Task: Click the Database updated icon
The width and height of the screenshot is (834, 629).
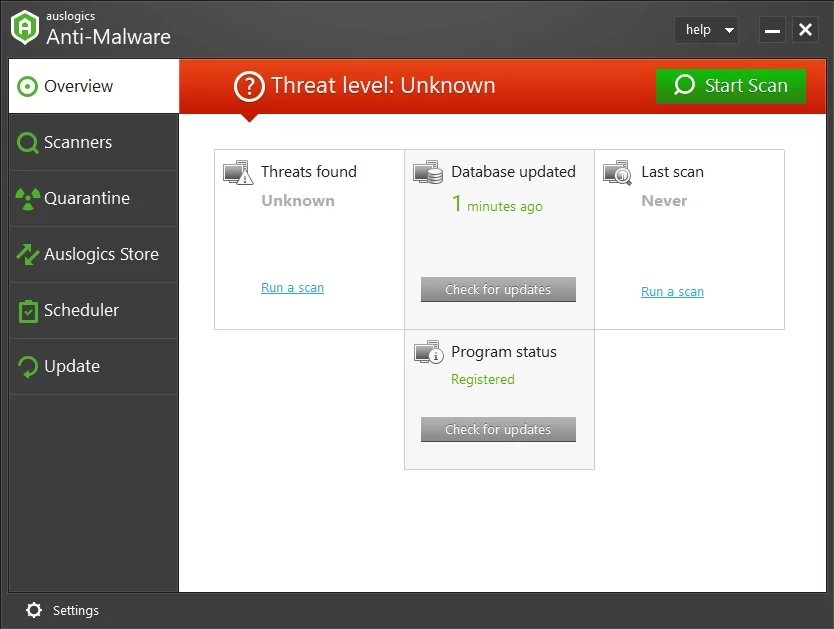Action: 428,173
